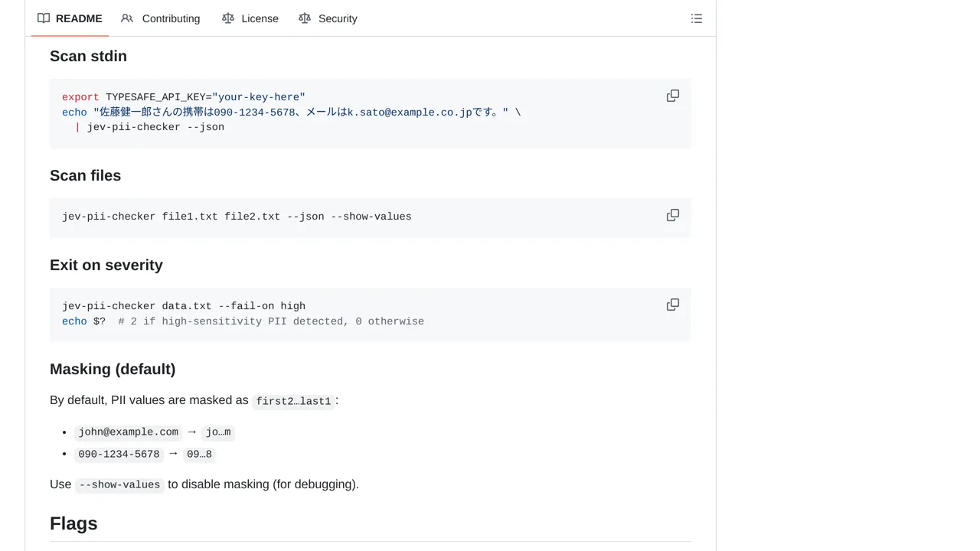Click the john@example.com example
The width and height of the screenshot is (980, 551).
129,432
